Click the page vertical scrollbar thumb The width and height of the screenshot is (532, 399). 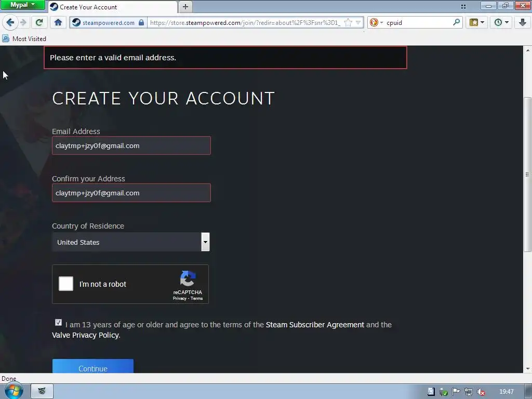[527, 175]
